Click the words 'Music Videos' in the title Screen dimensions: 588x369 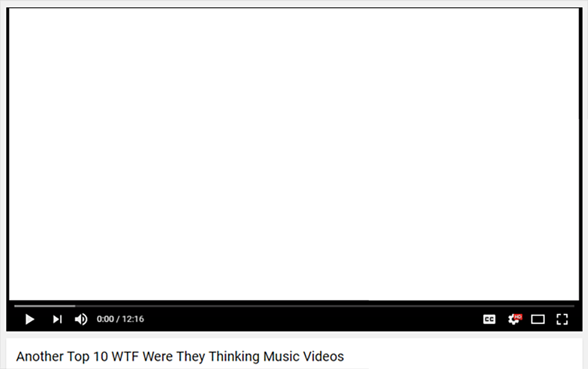(304, 356)
